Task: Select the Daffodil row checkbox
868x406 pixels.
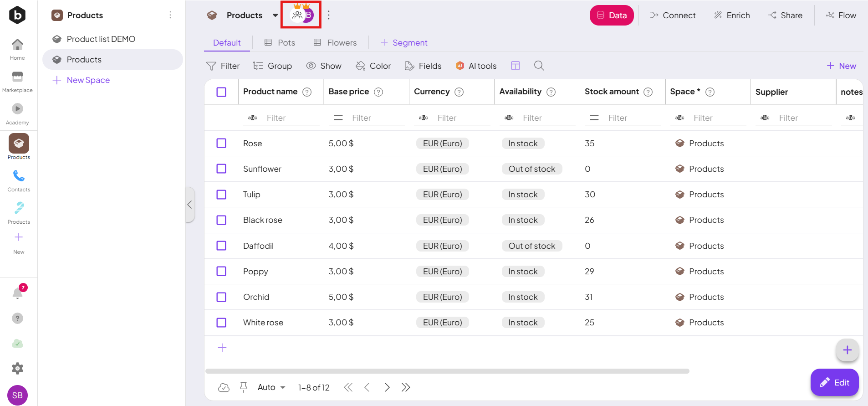Action: pyautogui.click(x=221, y=246)
